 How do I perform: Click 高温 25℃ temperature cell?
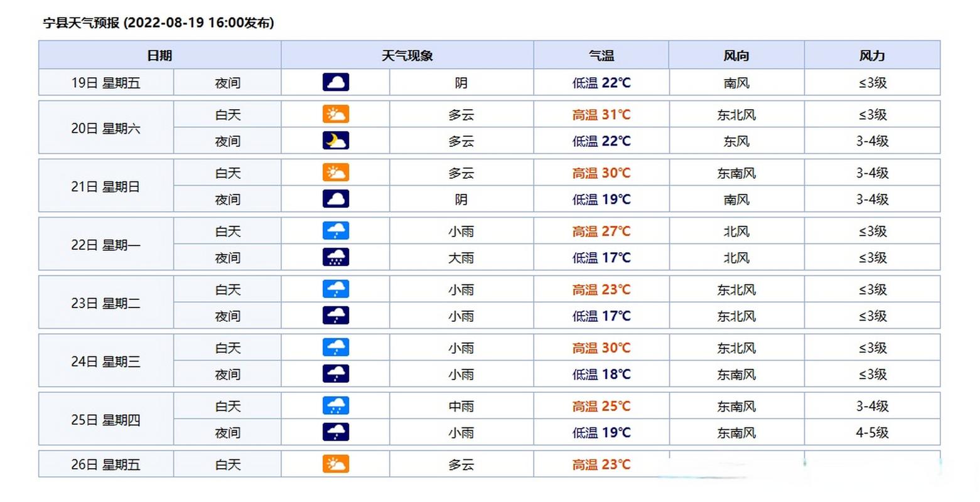601,406
